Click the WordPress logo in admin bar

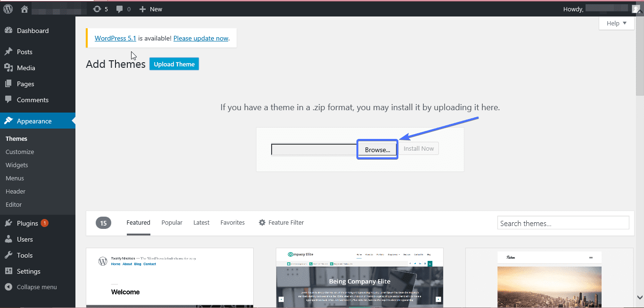click(x=8, y=8)
